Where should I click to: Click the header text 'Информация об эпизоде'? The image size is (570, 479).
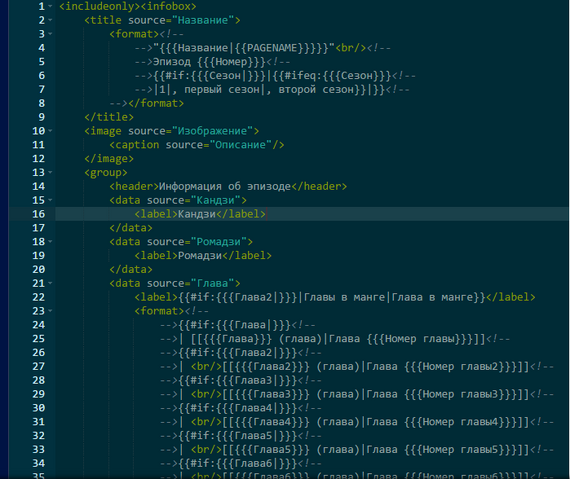click(x=225, y=186)
